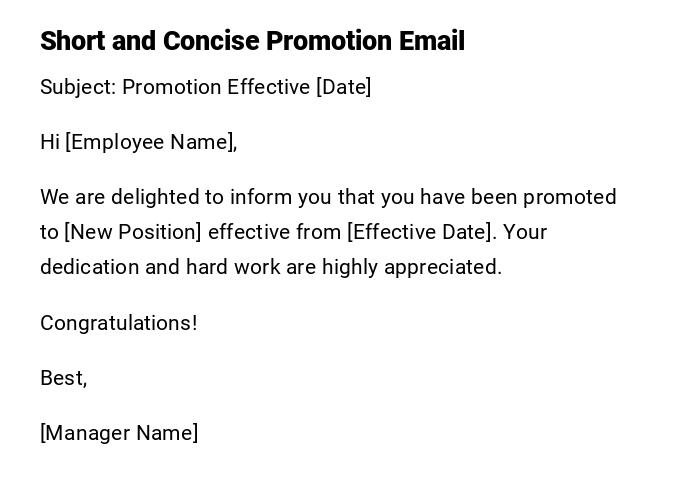Select the [Employee Name] placeholder
Screen dimensions: 700x495
[x=150, y=142]
